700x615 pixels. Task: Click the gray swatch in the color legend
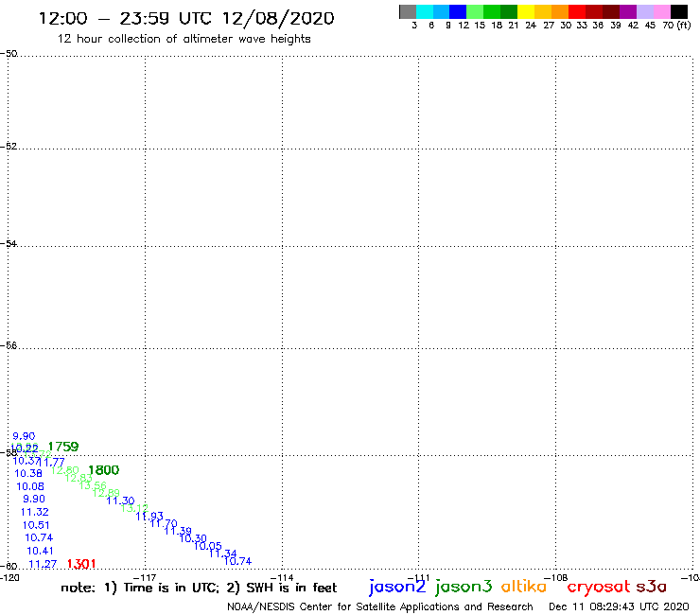[x=408, y=11]
